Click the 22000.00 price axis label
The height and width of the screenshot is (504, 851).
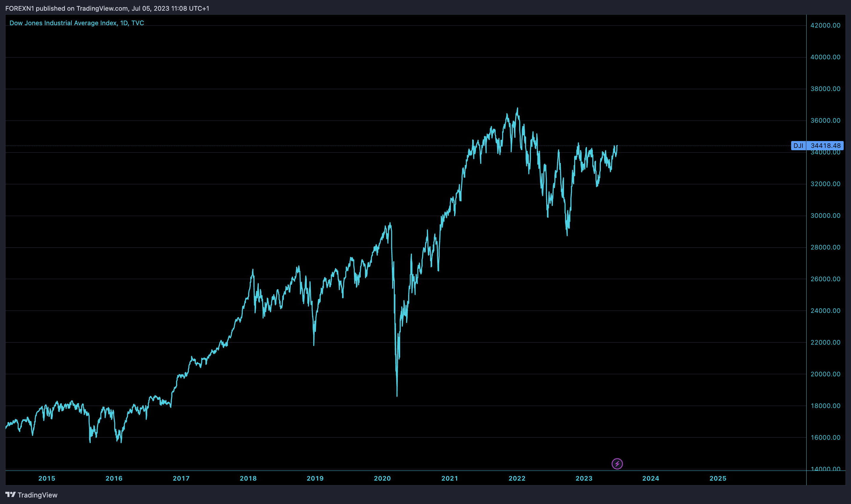pyautogui.click(x=826, y=342)
